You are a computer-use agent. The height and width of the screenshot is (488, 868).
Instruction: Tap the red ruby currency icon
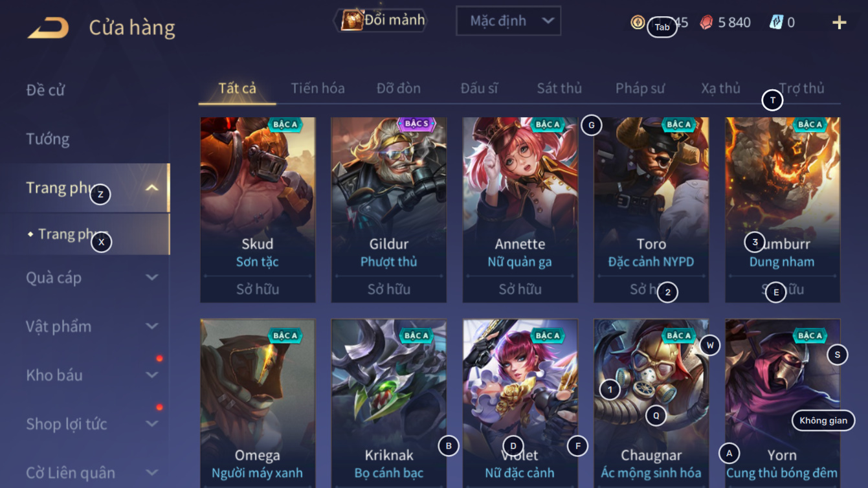706,23
